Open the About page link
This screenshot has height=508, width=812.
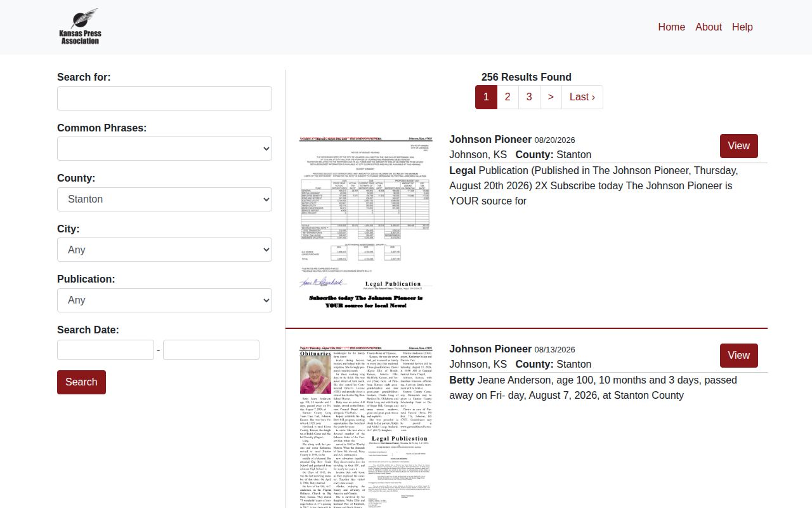(708, 27)
